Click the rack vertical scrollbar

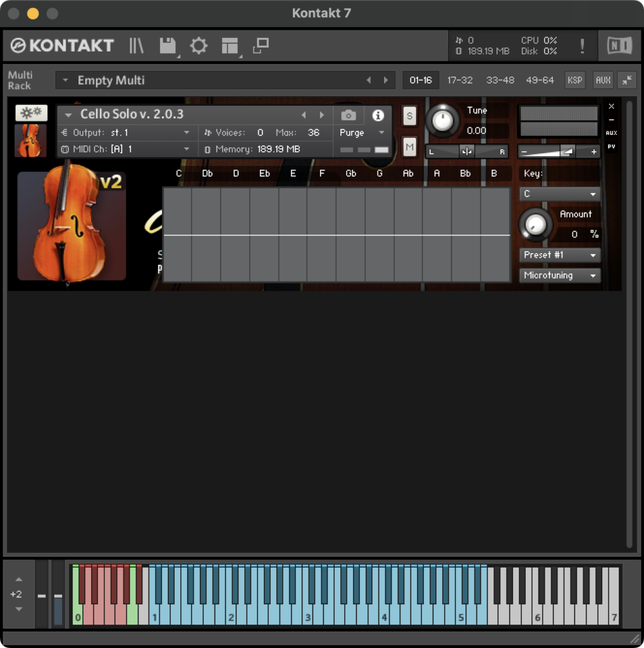pos(629,325)
